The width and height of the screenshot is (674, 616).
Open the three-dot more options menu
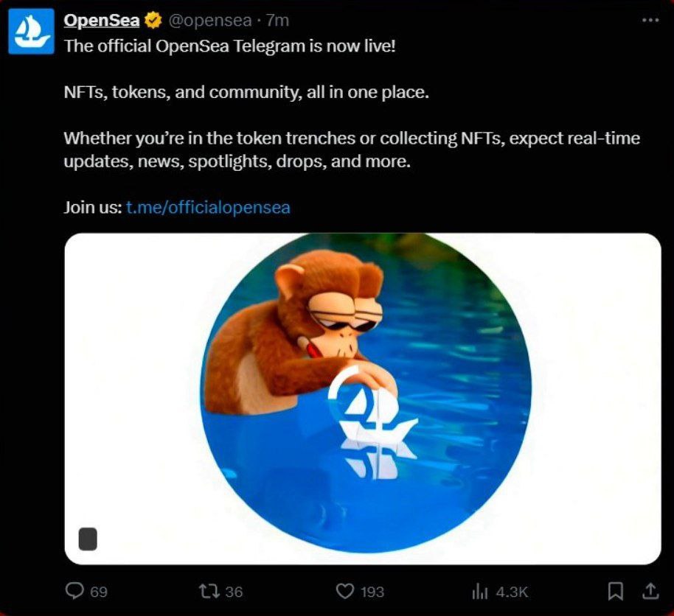pyautogui.click(x=650, y=20)
